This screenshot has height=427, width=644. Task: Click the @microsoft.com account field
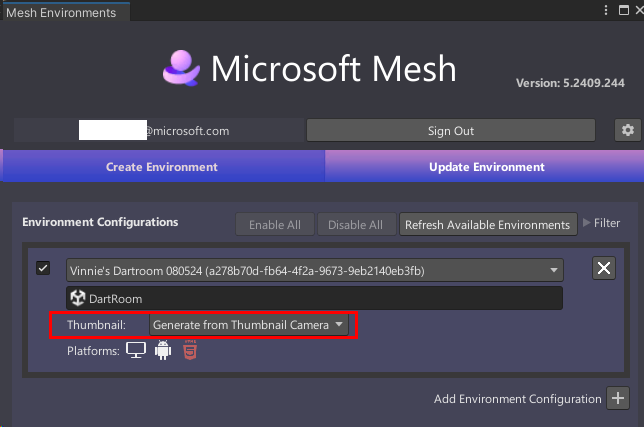coord(159,131)
